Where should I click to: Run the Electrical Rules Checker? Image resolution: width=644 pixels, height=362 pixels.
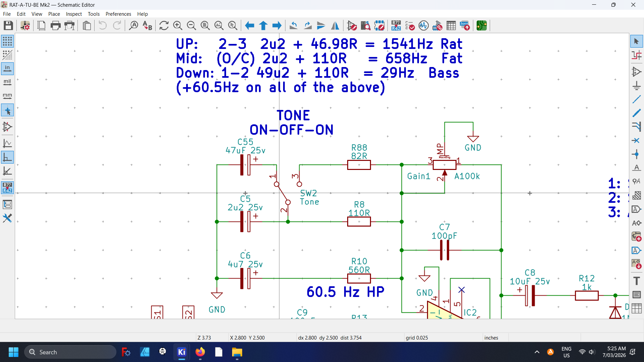[x=410, y=25]
